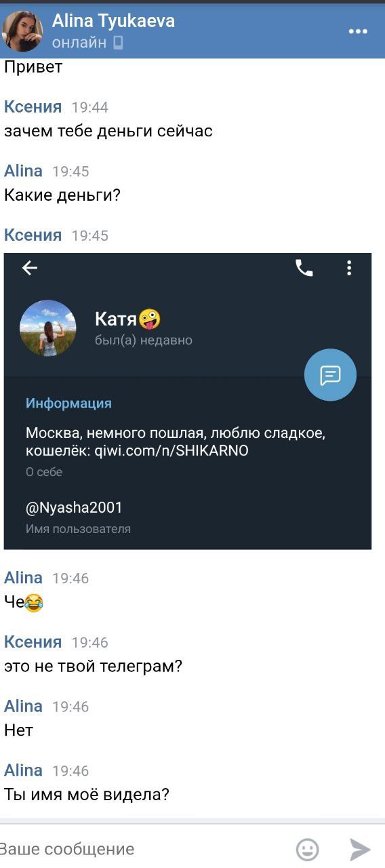Select message 'это не твой телеграм?'
385x868 pixels.
tap(94, 667)
